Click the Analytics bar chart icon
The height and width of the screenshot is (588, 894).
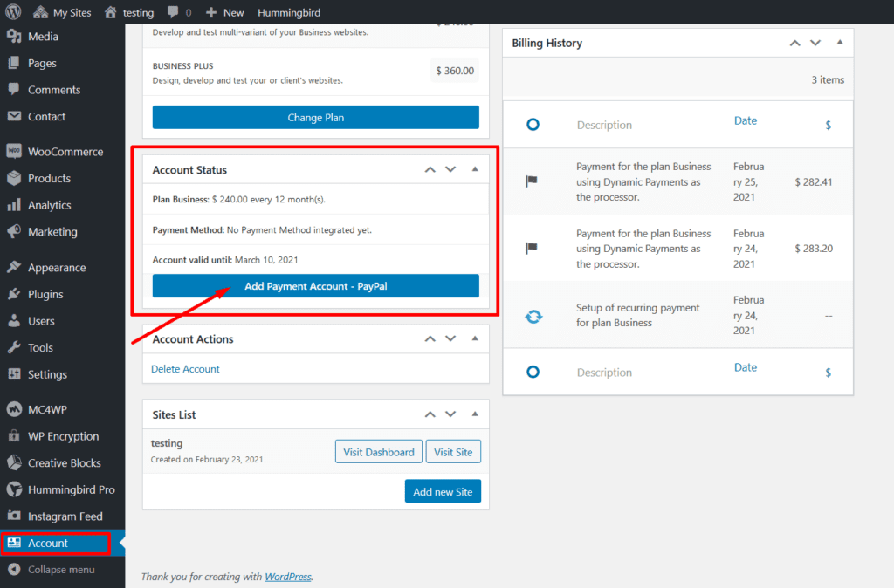14,205
